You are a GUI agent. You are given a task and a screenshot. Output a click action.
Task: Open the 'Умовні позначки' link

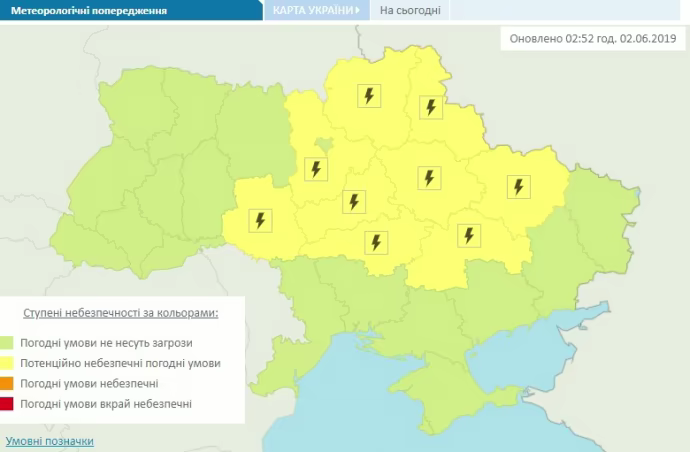(x=50, y=441)
